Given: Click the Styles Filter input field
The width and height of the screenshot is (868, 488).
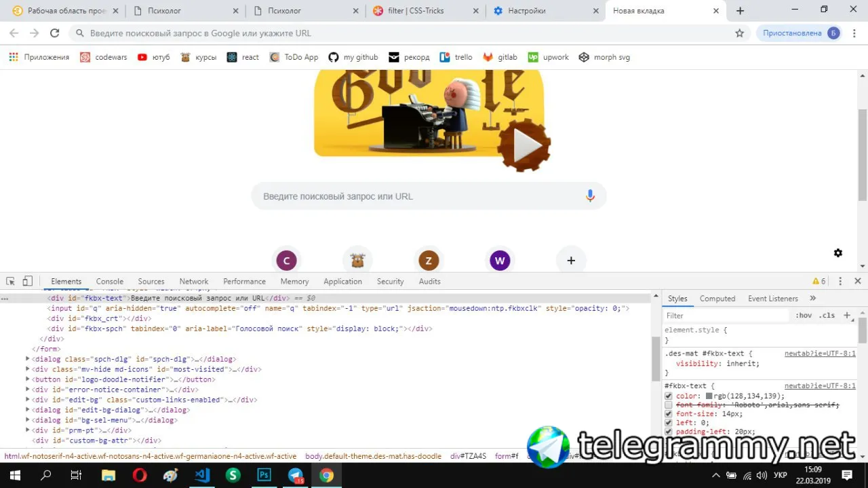Looking at the screenshot, I should [726, 316].
